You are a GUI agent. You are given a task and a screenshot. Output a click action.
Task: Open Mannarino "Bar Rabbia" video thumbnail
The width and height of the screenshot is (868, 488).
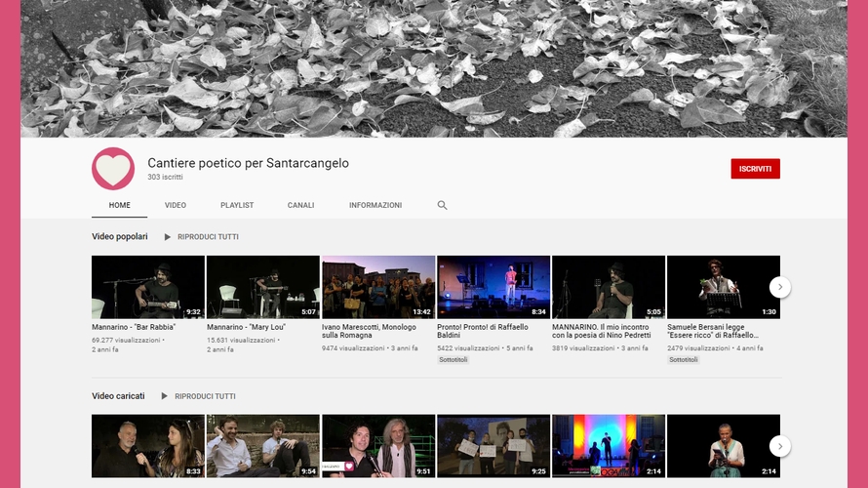click(x=148, y=287)
